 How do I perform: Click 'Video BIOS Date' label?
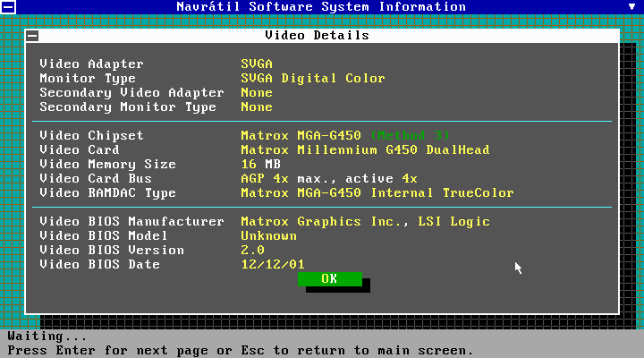99,265
